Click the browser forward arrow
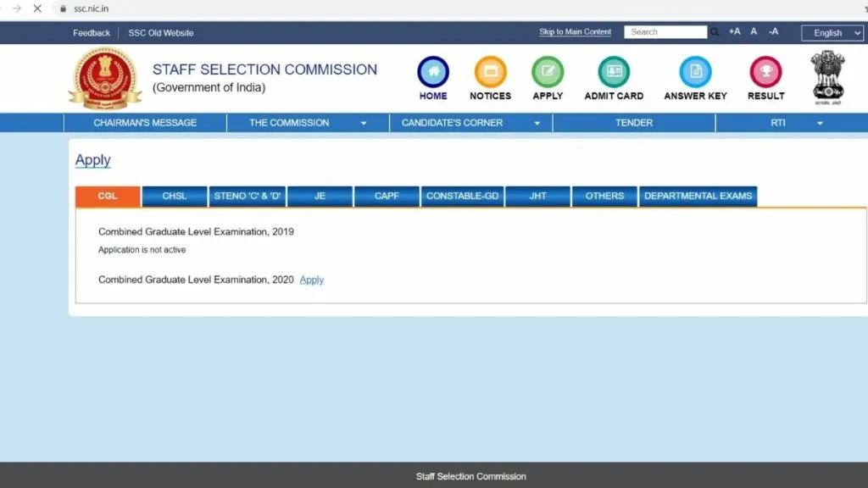868x488 pixels. pyautogui.click(x=17, y=8)
